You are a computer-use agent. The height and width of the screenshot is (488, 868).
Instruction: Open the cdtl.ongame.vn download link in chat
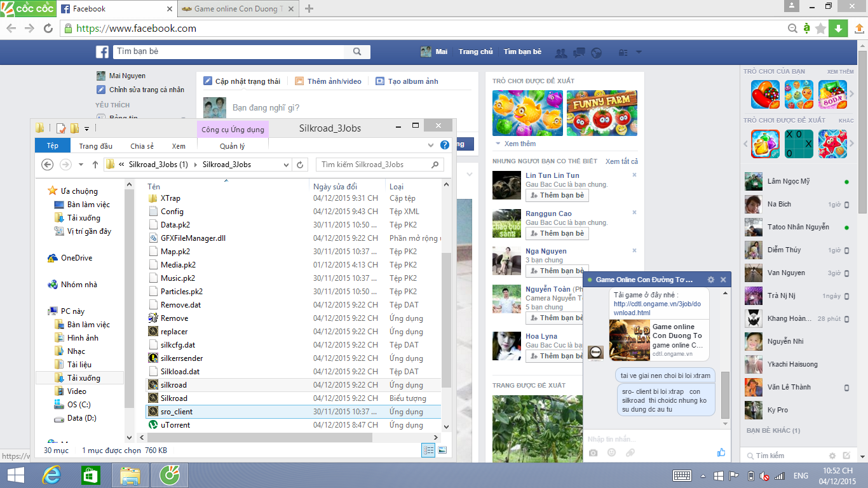[656, 308]
